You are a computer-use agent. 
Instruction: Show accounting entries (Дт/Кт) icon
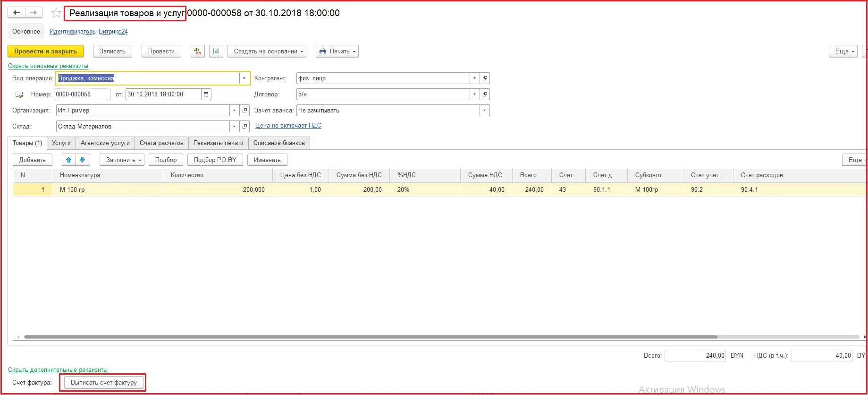click(x=198, y=51)
